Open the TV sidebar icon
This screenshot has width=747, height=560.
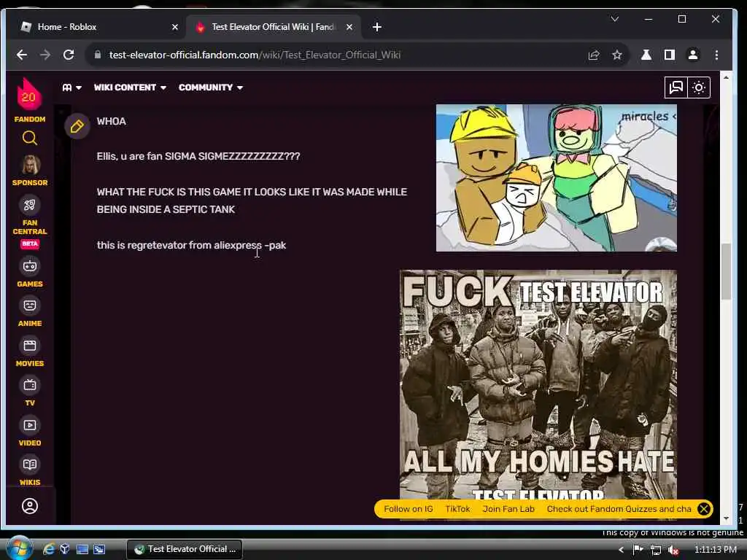29,385
